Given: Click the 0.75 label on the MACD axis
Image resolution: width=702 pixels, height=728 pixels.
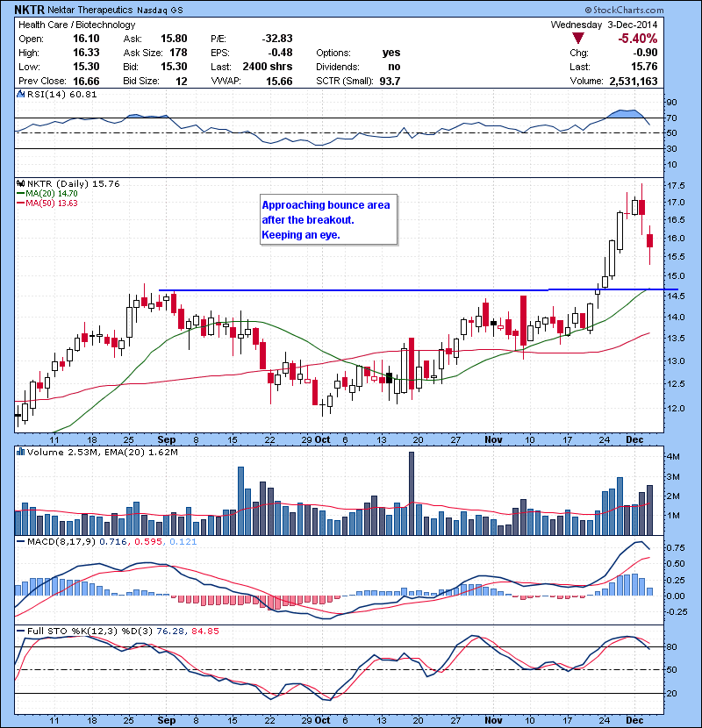Looking at the screenshot, I should point(676,547).
